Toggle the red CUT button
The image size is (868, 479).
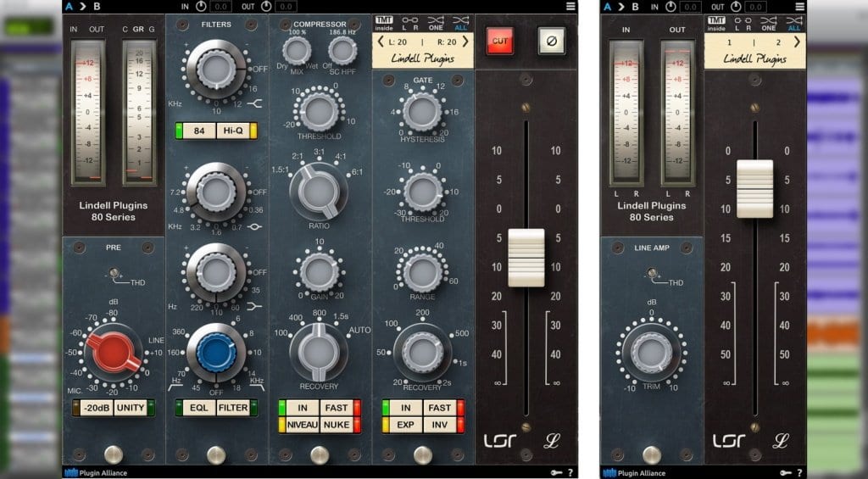500,41
